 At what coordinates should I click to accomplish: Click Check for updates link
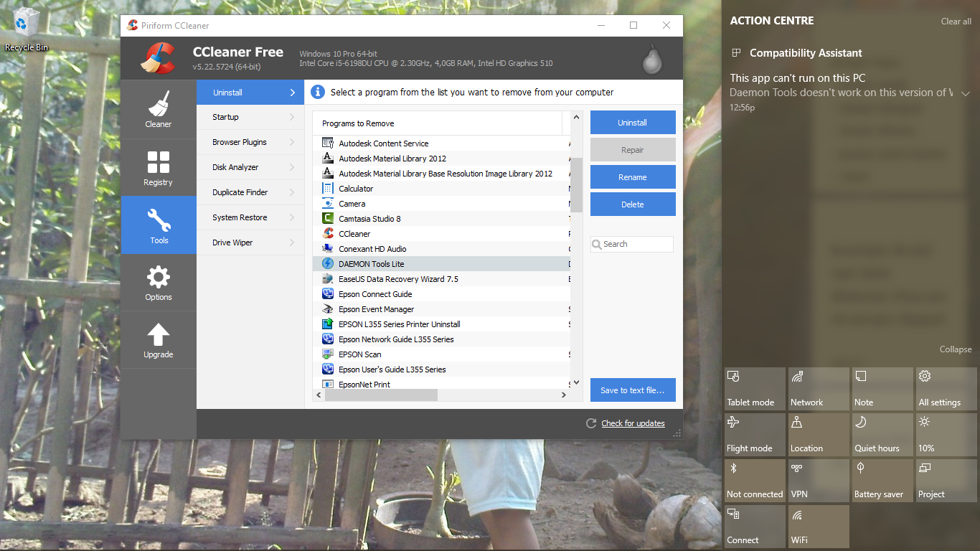click(x=633, y=423)
